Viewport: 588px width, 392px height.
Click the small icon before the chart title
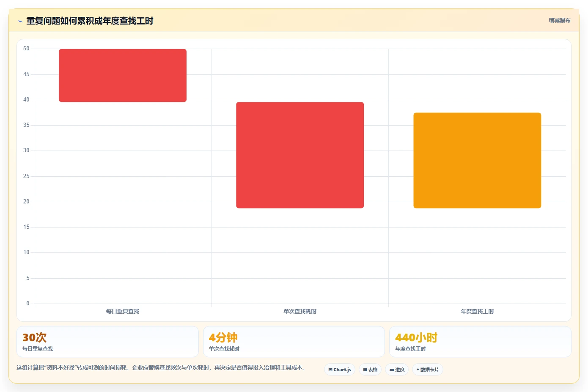[20, 21]
